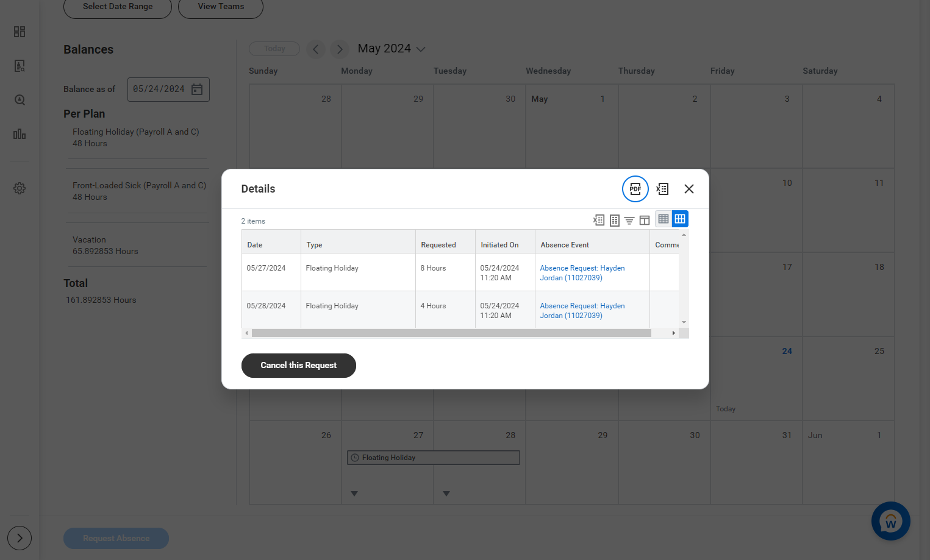Switch to the unselected table view toggle

(664, 219)
